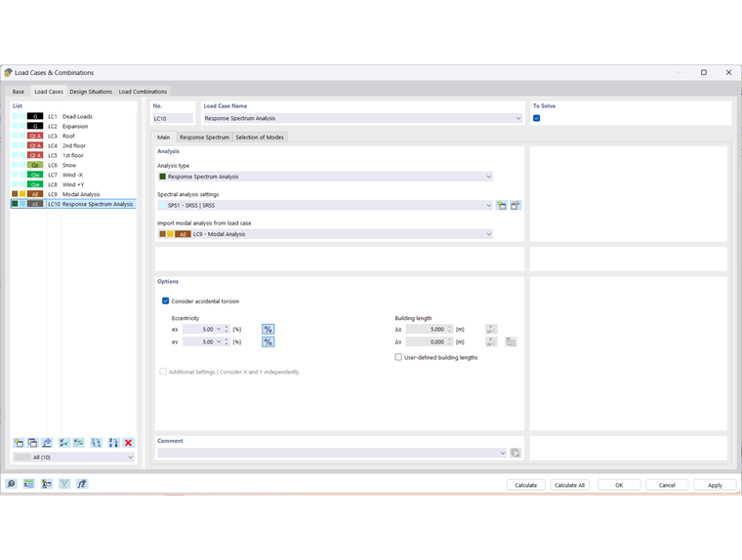
Task: Click the brown AE swatch in the LC9 list row
Action: (x=35, y=194)
